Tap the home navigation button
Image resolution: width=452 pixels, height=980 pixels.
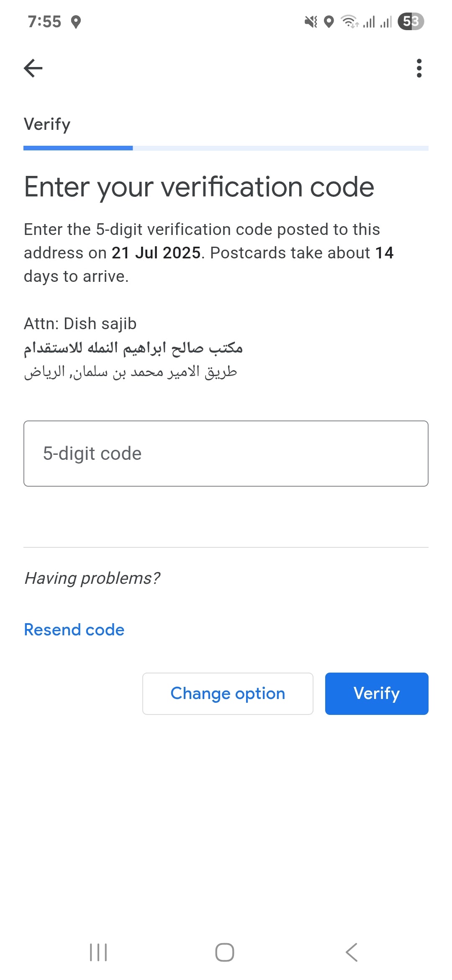click(x=225, y=952)
